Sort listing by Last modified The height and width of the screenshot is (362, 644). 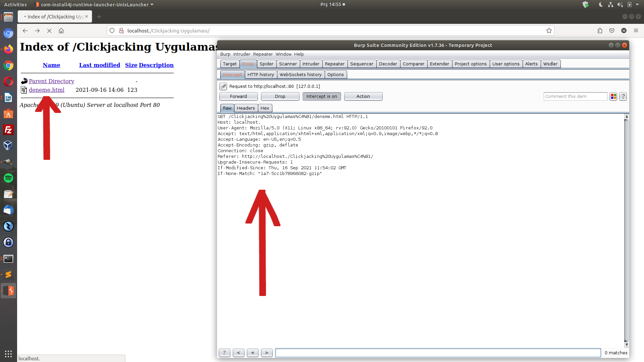click(x=100, y=65)
